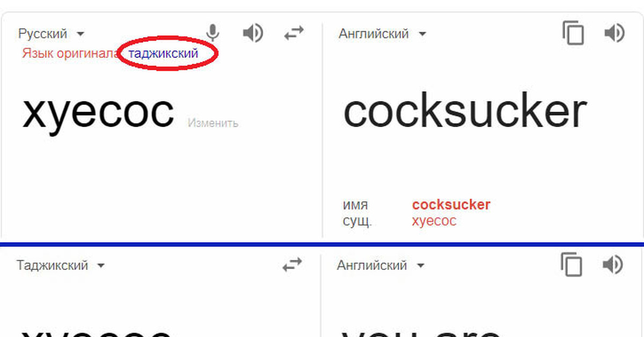This screenshot has height=337, width=644.
Task: Copy the bottom English translation
Action: (x=572, y=265)
